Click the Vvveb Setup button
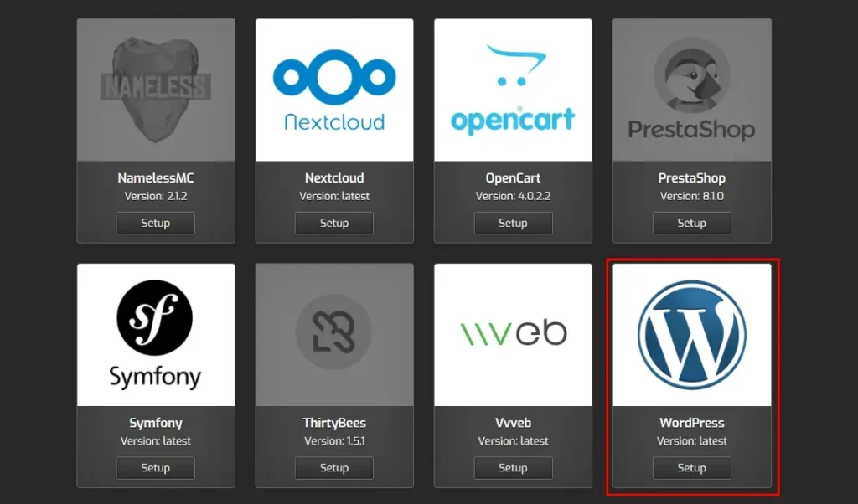Viewport: 858px width, 504px height. tap(513, 468)
